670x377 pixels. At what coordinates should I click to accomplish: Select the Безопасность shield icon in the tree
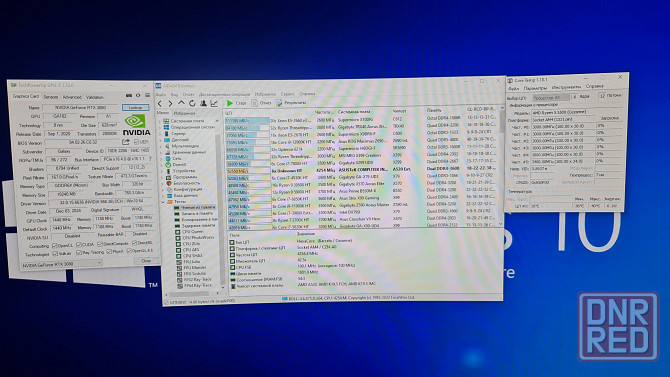(168, 183)
